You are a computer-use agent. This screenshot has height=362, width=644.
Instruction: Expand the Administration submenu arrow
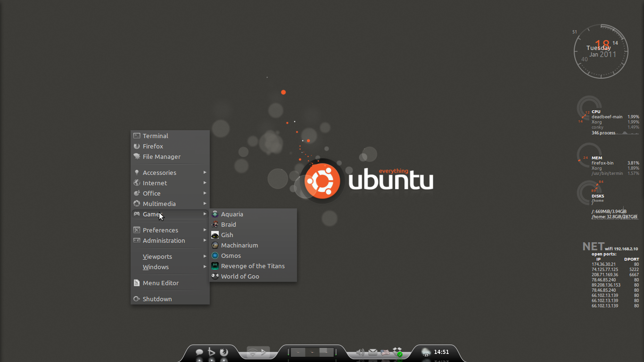pyautogui.click(x=205, y=240)
